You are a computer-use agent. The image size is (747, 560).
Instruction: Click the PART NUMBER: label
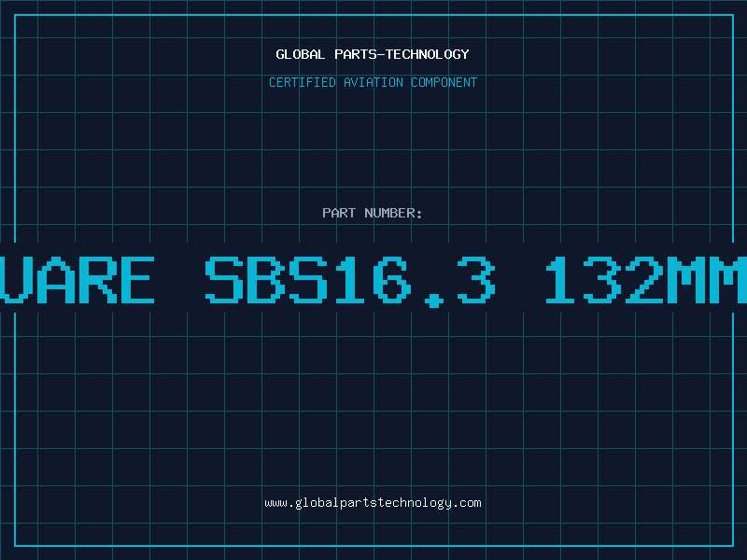373,213
